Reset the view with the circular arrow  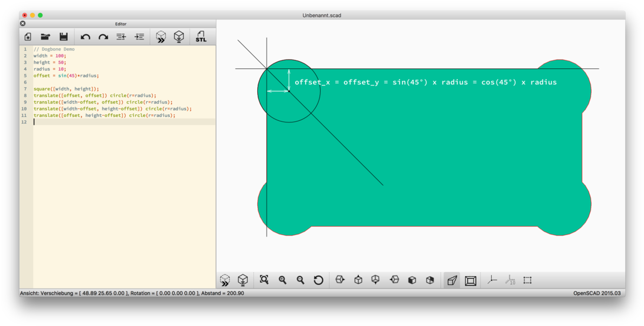[x=318, y=280]
